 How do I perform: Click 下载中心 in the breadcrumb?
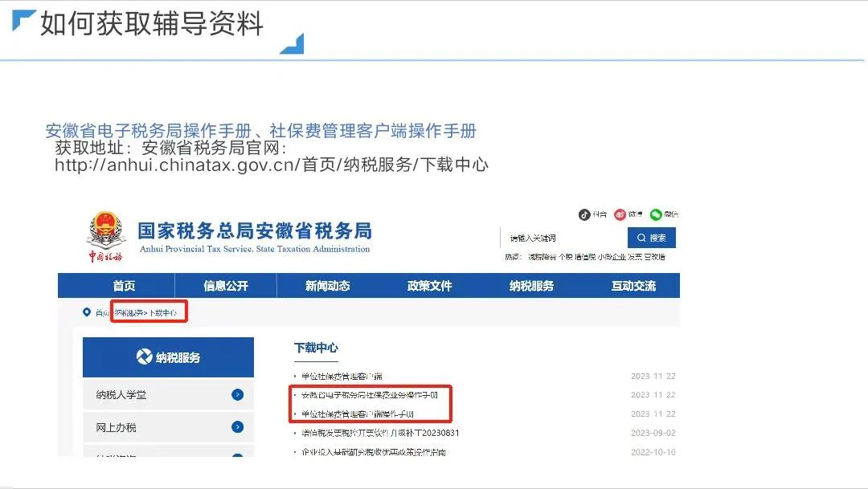[162, 313]
